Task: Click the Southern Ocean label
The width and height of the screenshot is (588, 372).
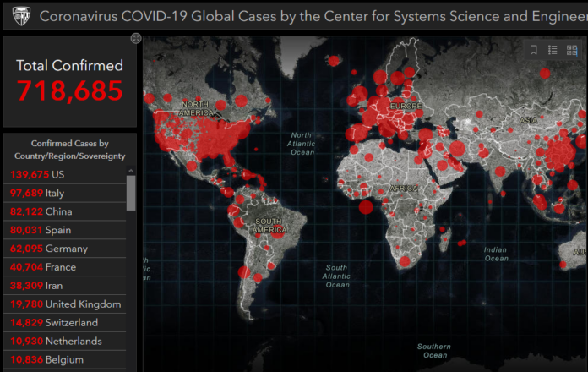Action: (x=434, y=351)
